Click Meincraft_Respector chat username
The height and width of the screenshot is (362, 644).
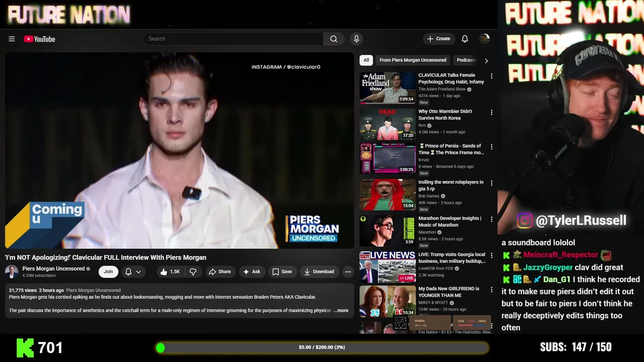(x=560, y=255)
